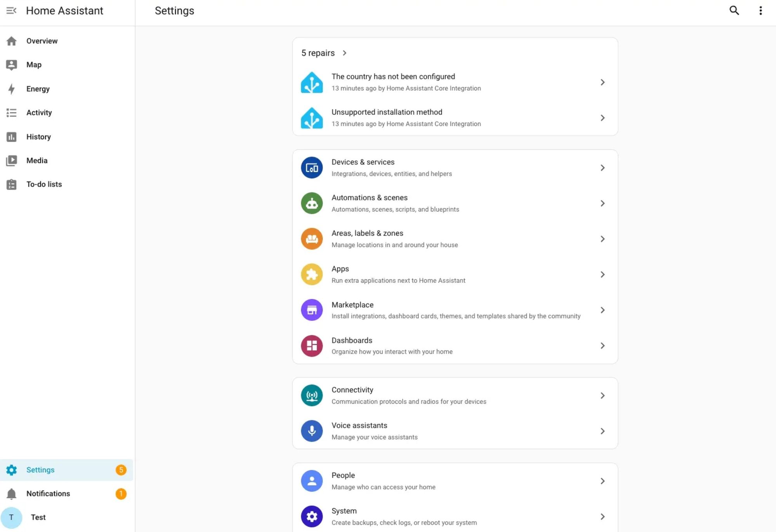Click the System gear icon
Screen dimensions: 776x532
(312, 516)
